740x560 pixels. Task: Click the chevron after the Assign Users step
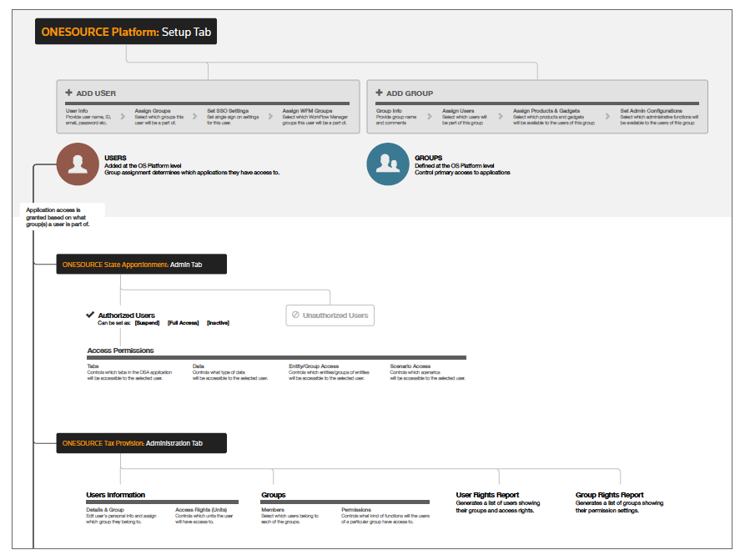coord(501,116)
